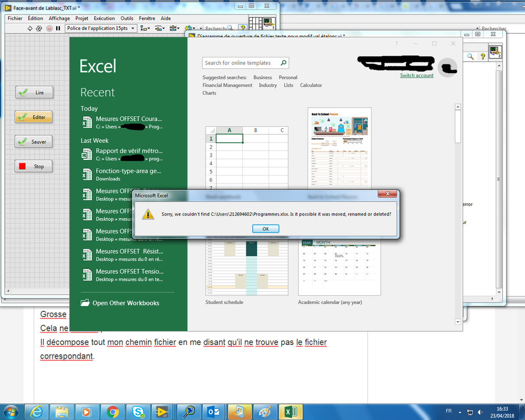The image size is (525, 420).
Task: Click the connector pane grid icon
Action: coord(255,24)
